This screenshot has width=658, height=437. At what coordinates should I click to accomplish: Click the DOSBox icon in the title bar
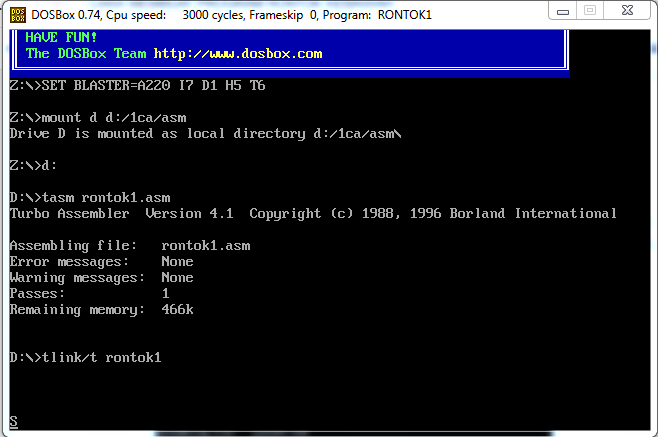[x=18, y=15]
